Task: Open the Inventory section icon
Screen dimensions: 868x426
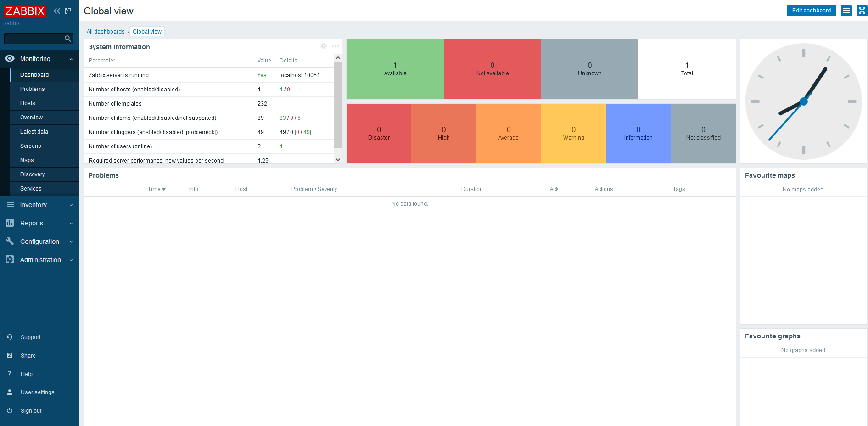Action: pyautogui.click(x=9, y=205)
